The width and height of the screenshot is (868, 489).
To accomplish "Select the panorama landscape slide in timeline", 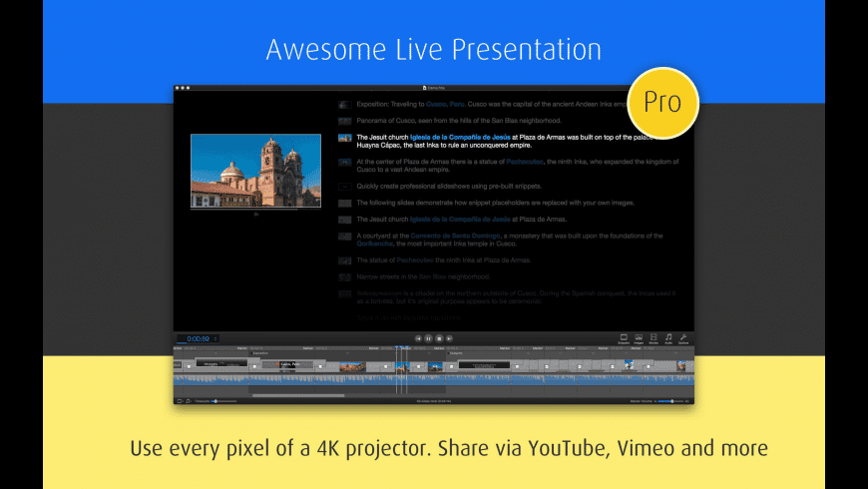I will pos(352,366).
